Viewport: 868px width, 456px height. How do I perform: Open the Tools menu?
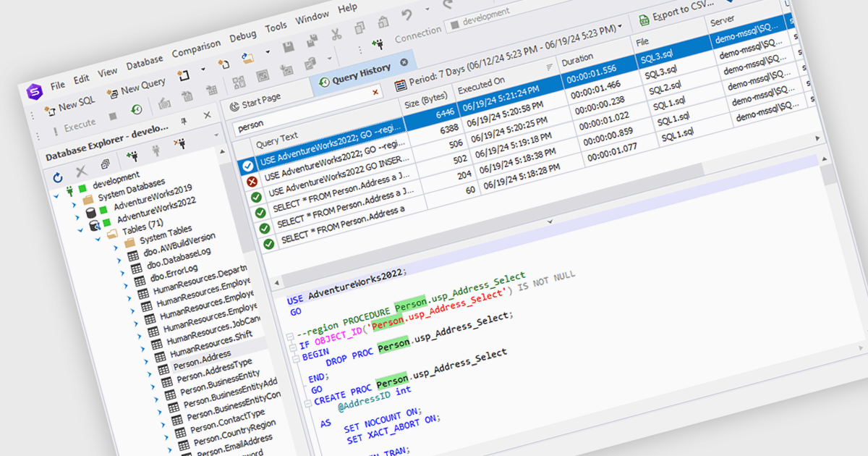coord(276,28)
